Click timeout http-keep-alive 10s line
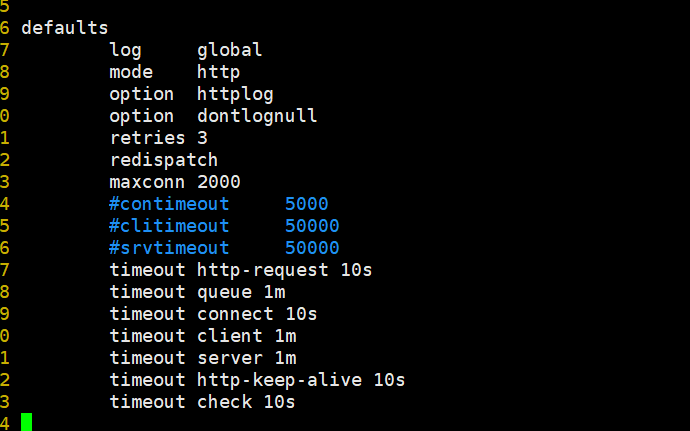Viewport: 690px width, 431px height. (257, 380)
